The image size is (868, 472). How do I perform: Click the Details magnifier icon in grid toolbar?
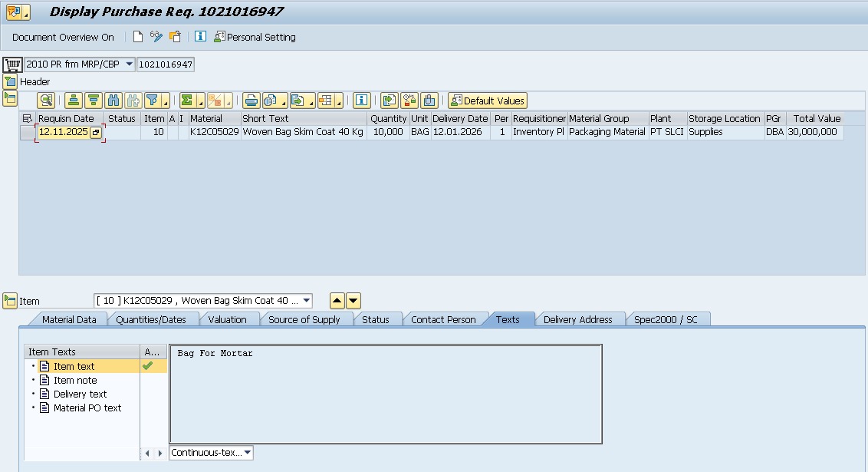click(46, 101)
